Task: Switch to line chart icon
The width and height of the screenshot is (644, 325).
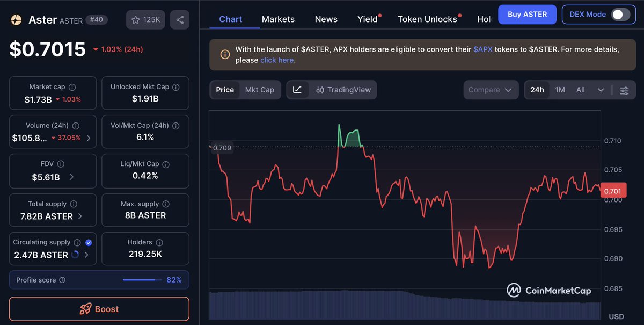Action: [297, 90]
